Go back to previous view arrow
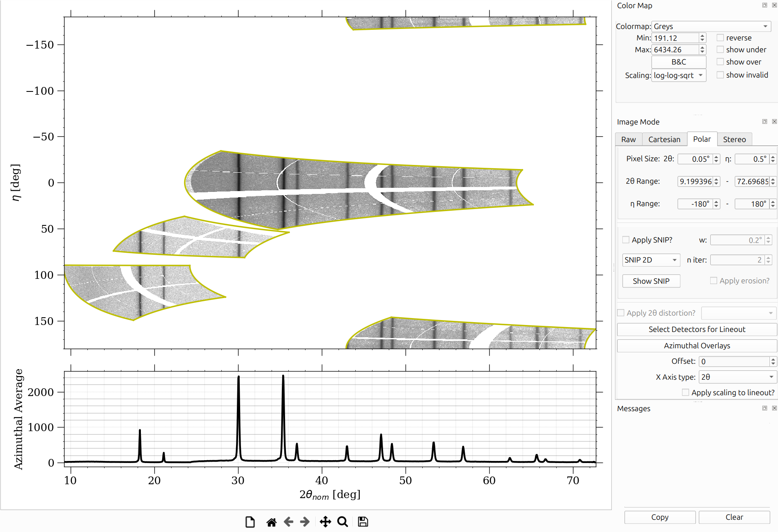The height and width of the screenshot is (532, 778). point(288,522)
